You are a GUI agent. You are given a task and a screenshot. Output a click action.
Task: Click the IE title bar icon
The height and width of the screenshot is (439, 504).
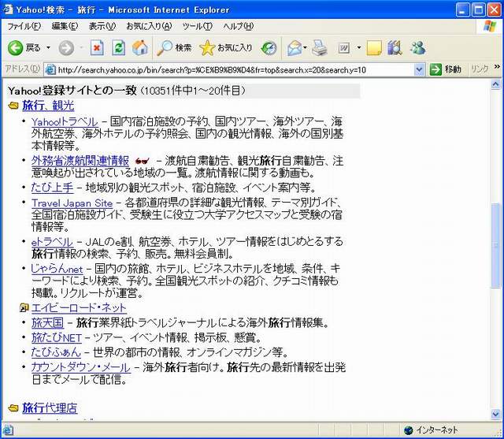tap(8, 9)
